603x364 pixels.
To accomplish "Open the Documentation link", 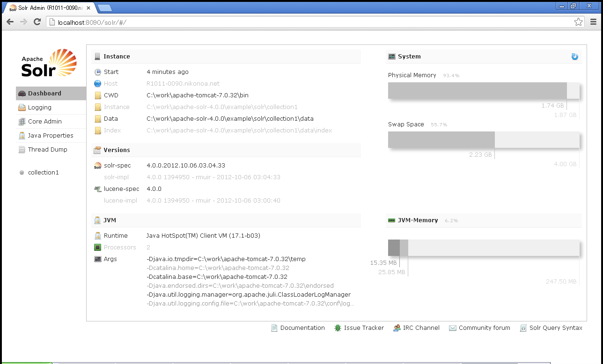I will coord(298,328).
